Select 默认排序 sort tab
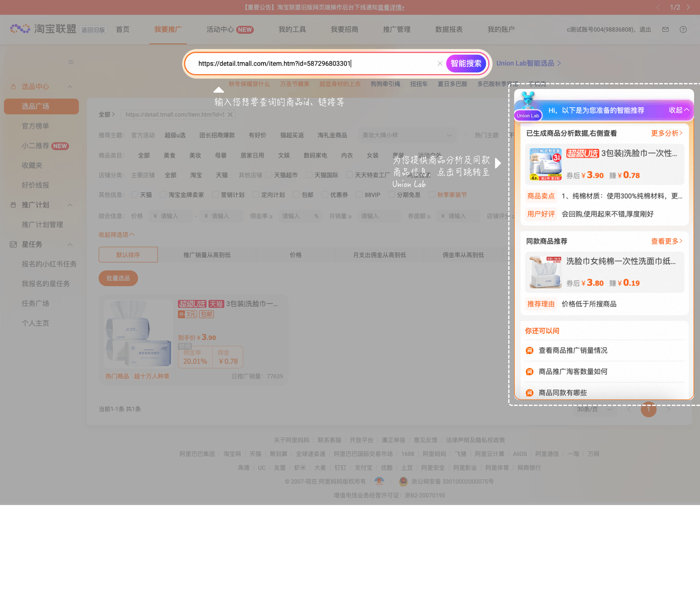Image resolution: width=700 pixels, height=593 pixels. click(x=128, y=255)
